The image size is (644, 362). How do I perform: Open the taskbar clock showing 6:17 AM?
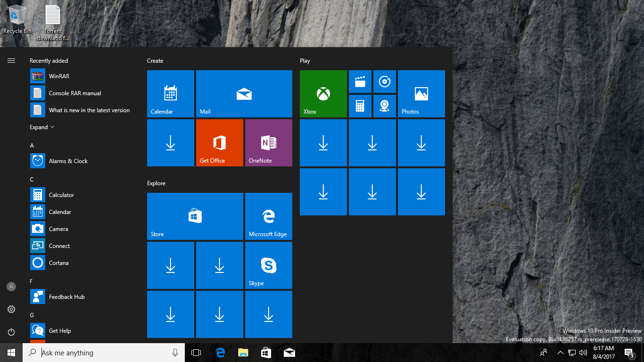[x=604, y=353]
